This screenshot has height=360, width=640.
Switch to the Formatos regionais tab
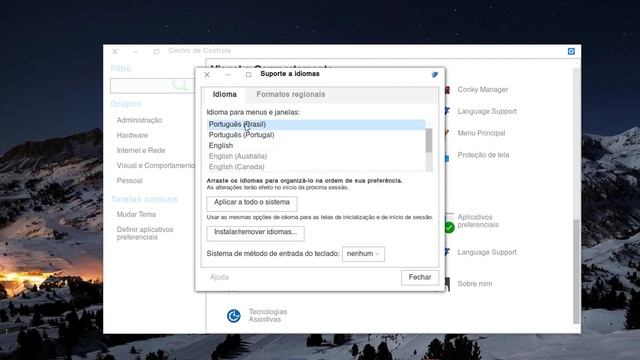(291, 94)
